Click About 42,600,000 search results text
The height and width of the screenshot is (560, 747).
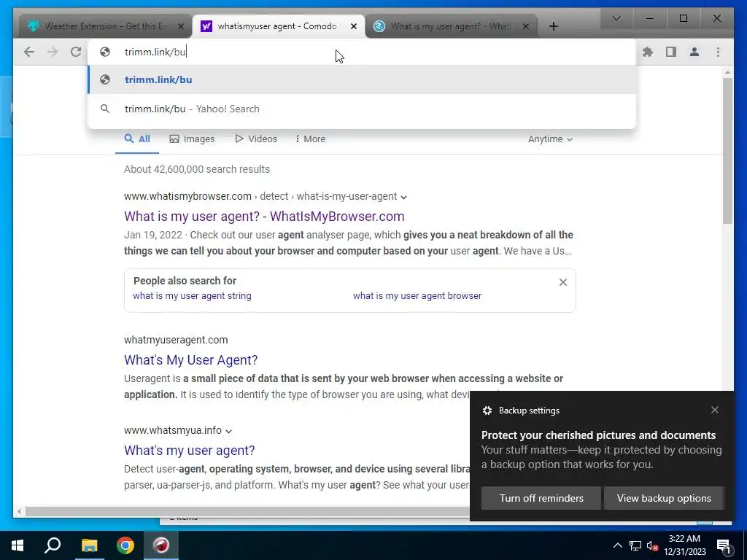point(197,169)
